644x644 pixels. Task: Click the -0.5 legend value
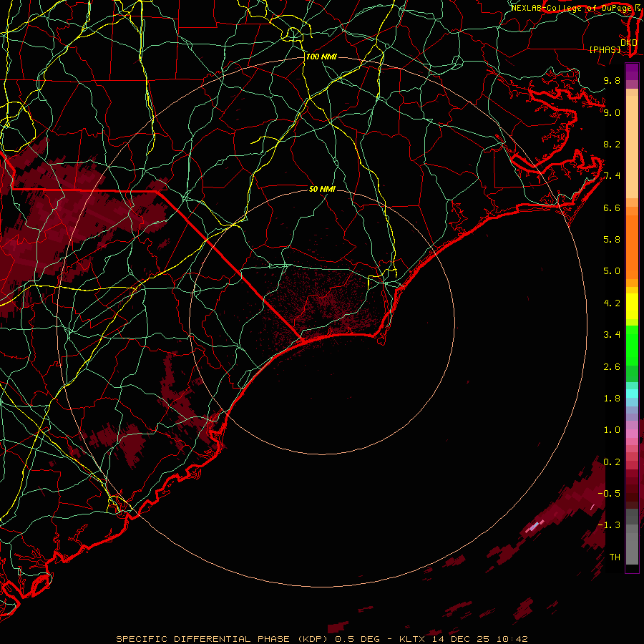(609, 493)
